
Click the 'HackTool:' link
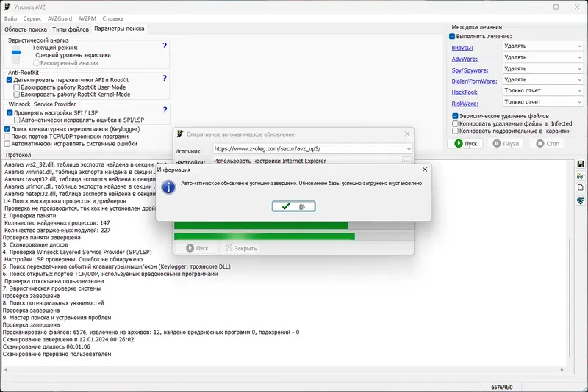click(465, 92)
